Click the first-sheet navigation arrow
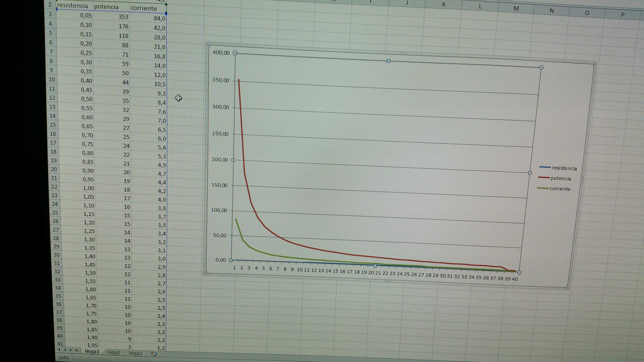The image size is (644, 362). tap(59, 349)
